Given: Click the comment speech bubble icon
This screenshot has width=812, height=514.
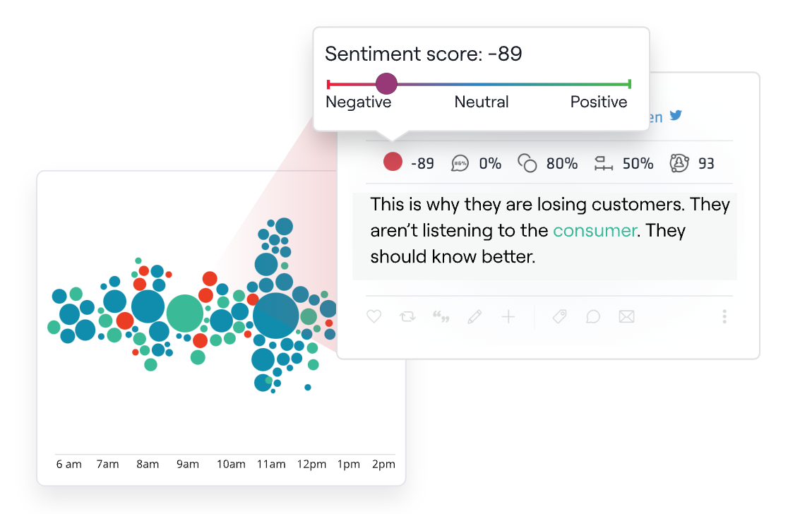Looking at the screenshot, I should [592, 316].
